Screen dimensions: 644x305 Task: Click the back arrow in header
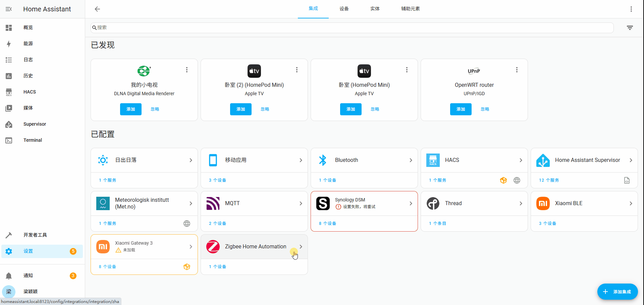(97, 9)
